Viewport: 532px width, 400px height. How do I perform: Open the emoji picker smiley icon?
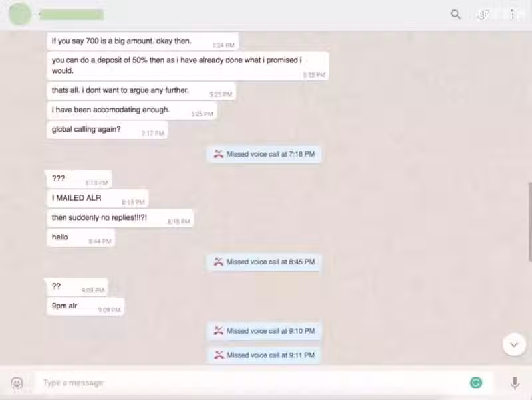tap(17, 383)
